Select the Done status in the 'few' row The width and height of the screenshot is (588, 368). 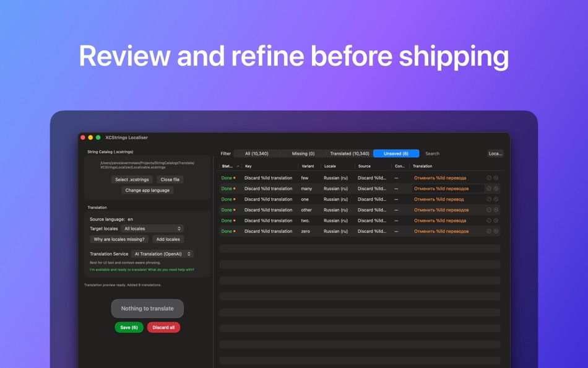point(227,178)
